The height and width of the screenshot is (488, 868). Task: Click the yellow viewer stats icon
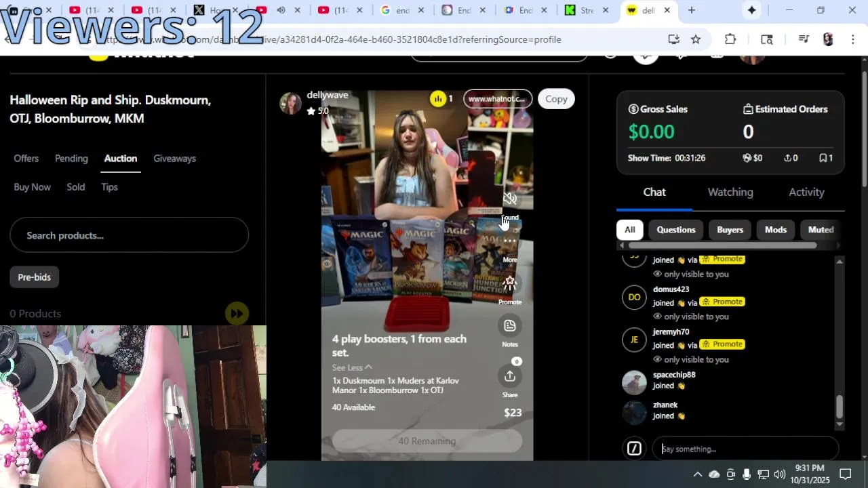(438, 99)
